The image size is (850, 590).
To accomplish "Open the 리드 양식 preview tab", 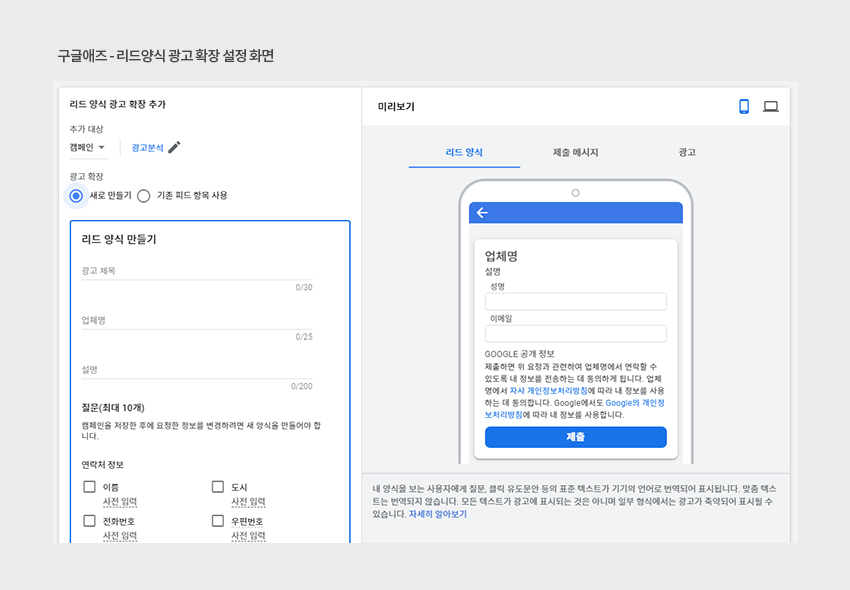I will [464, 153].
